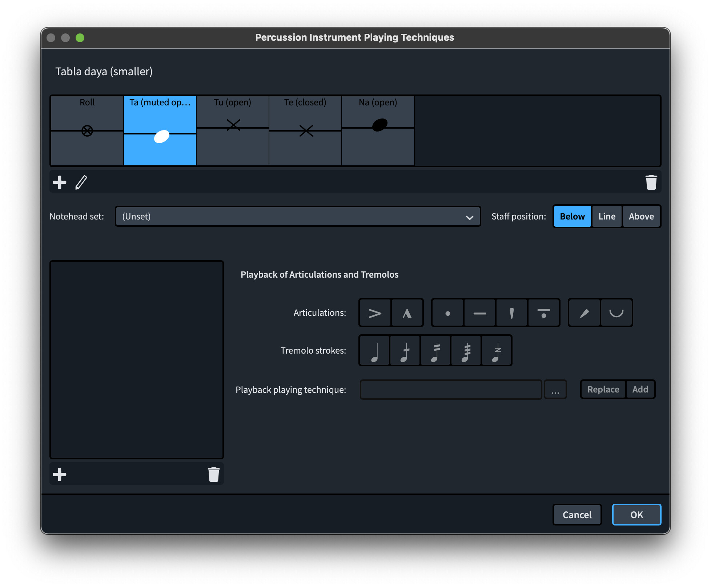Set staff position to Line
This screenshot has width=711, height=588.
click(x=607, y=217)
